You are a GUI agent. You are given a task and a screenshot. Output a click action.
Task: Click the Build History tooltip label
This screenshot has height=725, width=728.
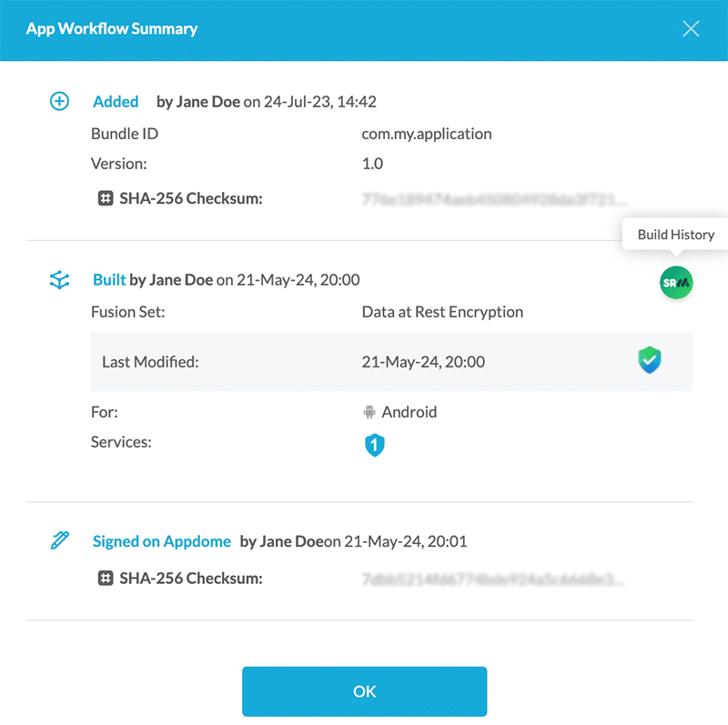tap(674, 234)
